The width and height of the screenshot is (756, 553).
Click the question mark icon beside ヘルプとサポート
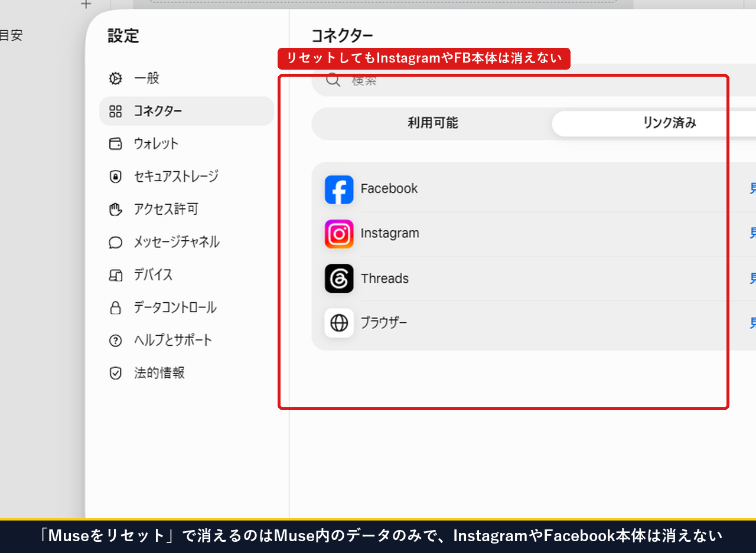pos(116,341)
